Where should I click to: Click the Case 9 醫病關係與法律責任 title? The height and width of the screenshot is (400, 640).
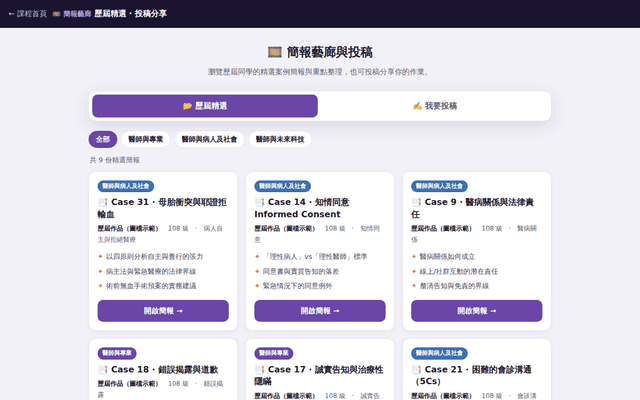[473, 208]
